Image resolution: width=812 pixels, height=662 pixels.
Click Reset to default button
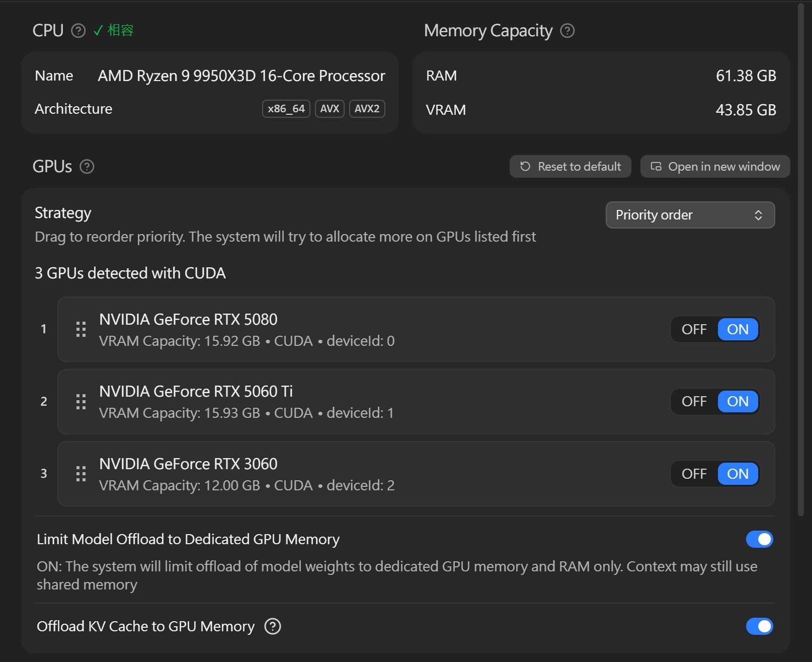tap(571, 167)
